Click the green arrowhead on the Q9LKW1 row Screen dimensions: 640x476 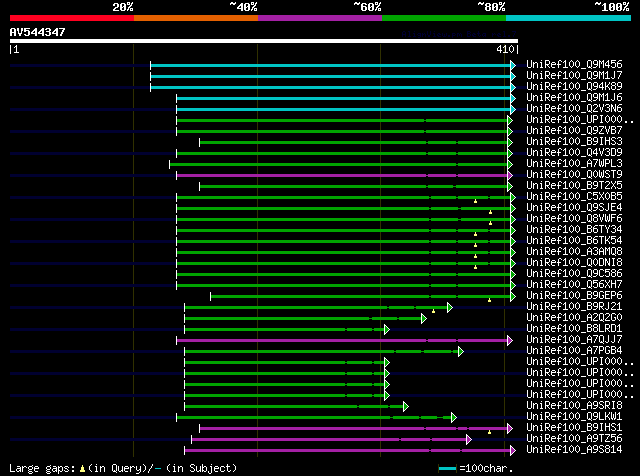454,418
